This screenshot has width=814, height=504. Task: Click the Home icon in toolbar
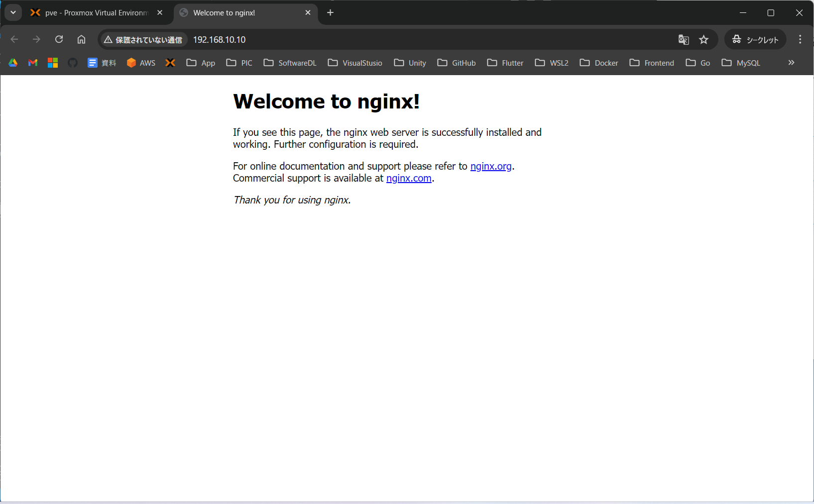click(81, 39)
